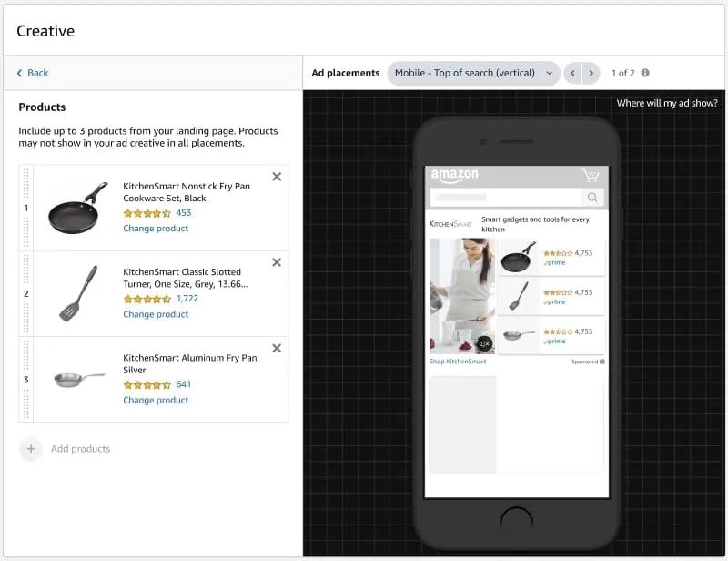Click the KitchenSmart brand logo in preview
Viewport: 728px width, 561px height.
(450, 224)
